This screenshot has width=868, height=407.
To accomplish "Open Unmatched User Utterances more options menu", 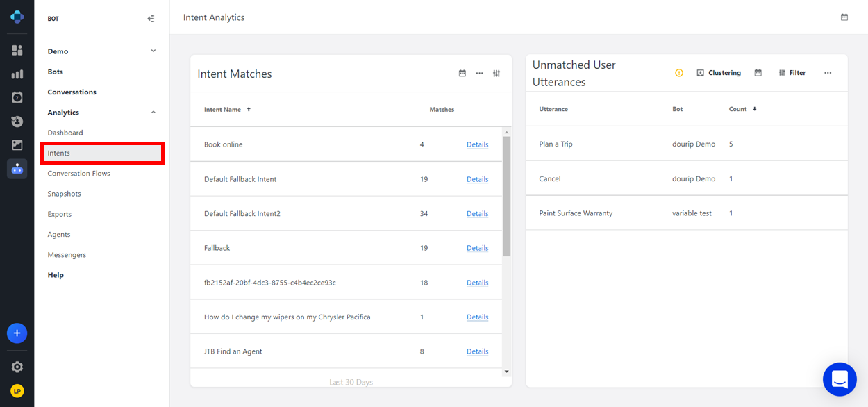I will (828, 73).
